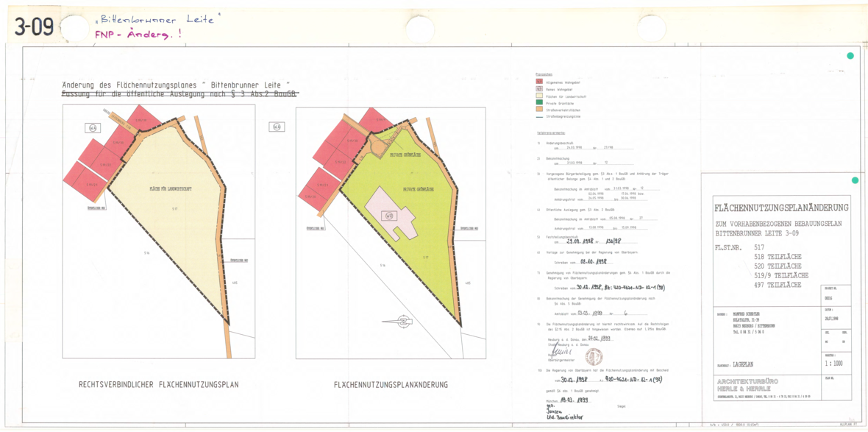Viewport: 868px width, 432px height.
Task: Click the pink building footprint in right plan
Action: click(391, 213)
